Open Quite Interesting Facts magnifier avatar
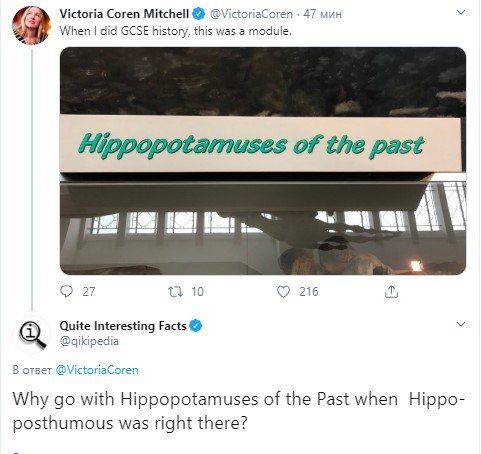This screenshot has width=481, height=454. (x=32, y=334)
